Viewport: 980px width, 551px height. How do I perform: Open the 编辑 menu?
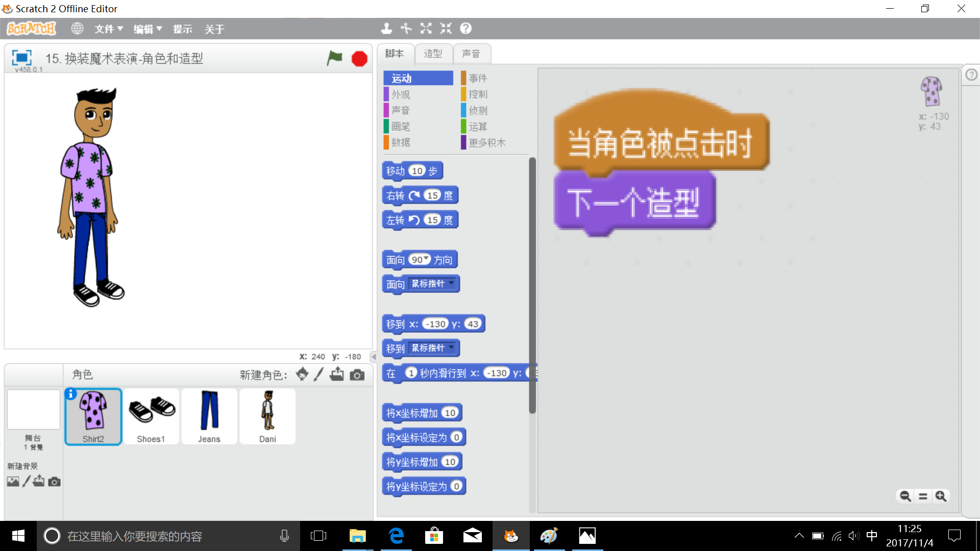tap(148, 29)
